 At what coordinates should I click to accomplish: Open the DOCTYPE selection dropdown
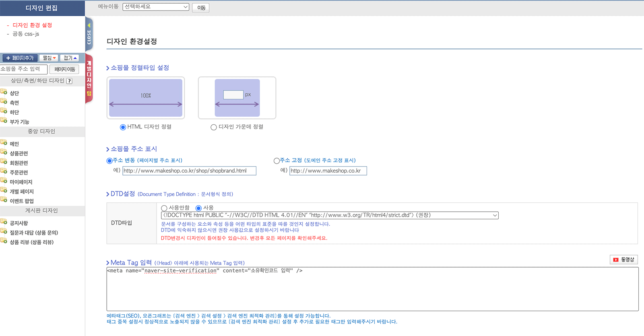coord(330,215)
